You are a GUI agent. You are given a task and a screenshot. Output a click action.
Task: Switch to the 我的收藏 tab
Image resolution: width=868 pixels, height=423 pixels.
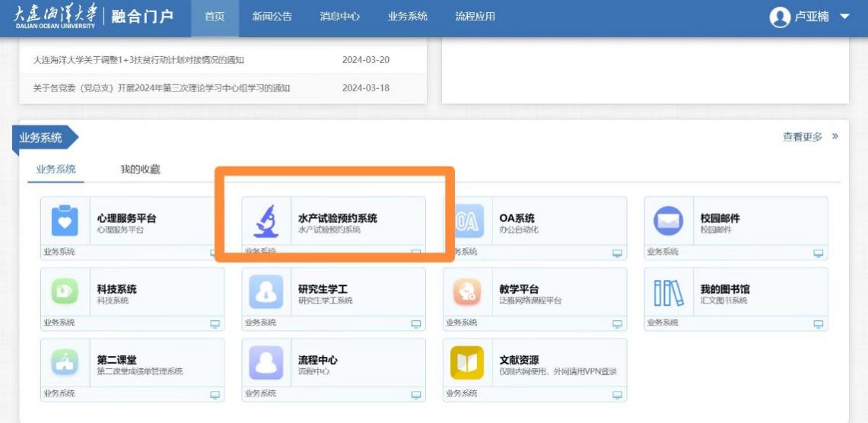[x=140, y=170]
